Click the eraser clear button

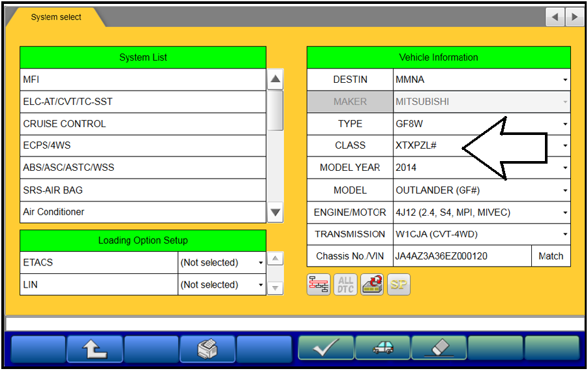coord(439,349)
